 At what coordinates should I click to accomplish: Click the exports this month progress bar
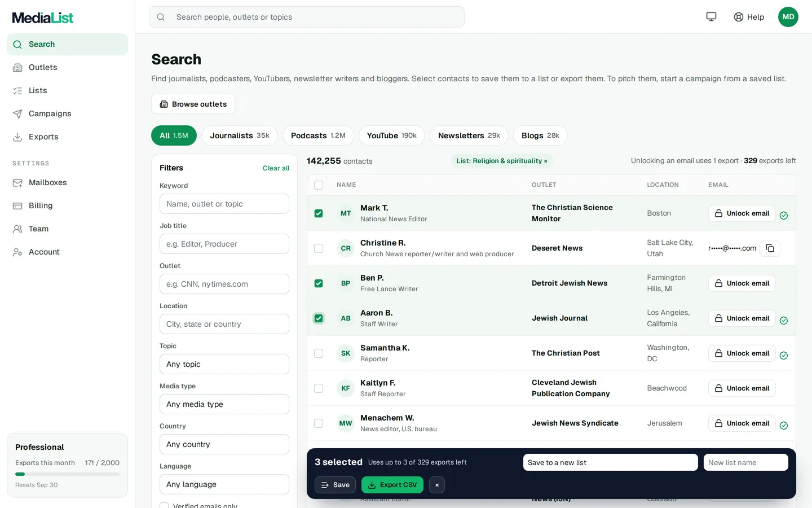pyautogui.click(x=67, y=474)
